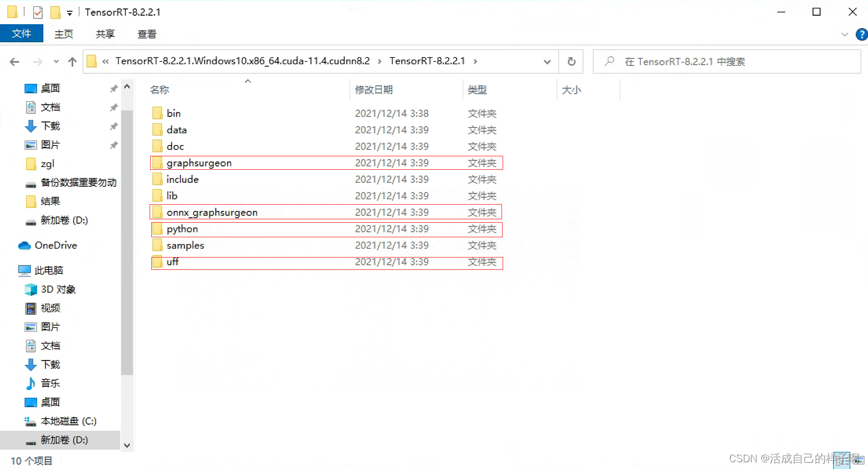Open the Customize Quick Access Toolbar dropdown
868x469 pixels.
(x=70, y=11)
